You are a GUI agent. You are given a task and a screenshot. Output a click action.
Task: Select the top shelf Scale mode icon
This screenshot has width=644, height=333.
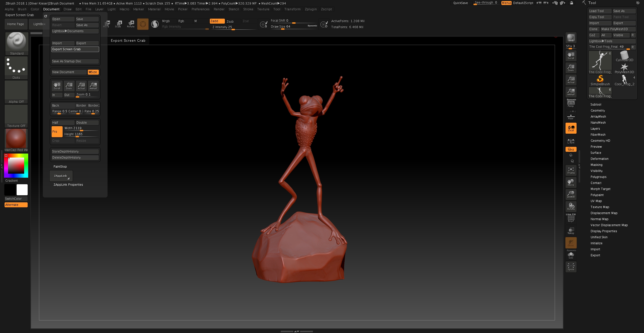[x=118, y=24]
